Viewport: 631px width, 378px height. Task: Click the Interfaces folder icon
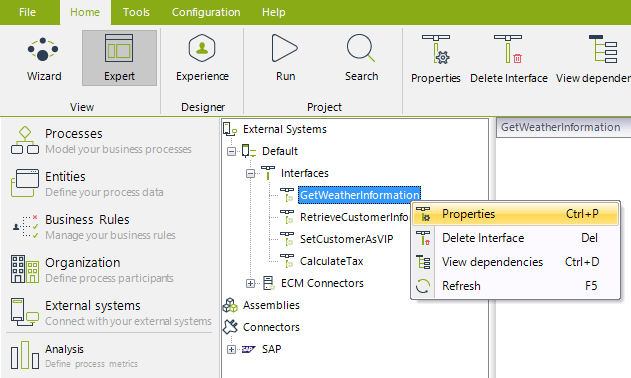[268, 173]
